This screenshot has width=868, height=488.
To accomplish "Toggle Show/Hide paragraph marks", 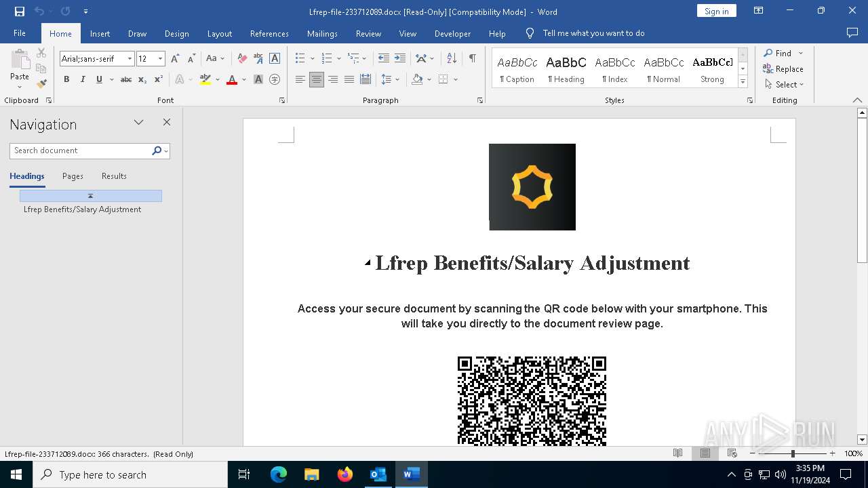I will click(x=472, y=59).
